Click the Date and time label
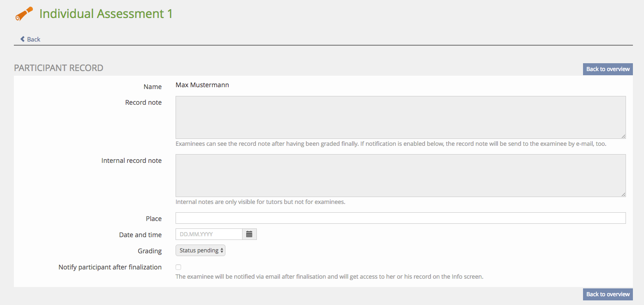644x305 pixels. 140,235
